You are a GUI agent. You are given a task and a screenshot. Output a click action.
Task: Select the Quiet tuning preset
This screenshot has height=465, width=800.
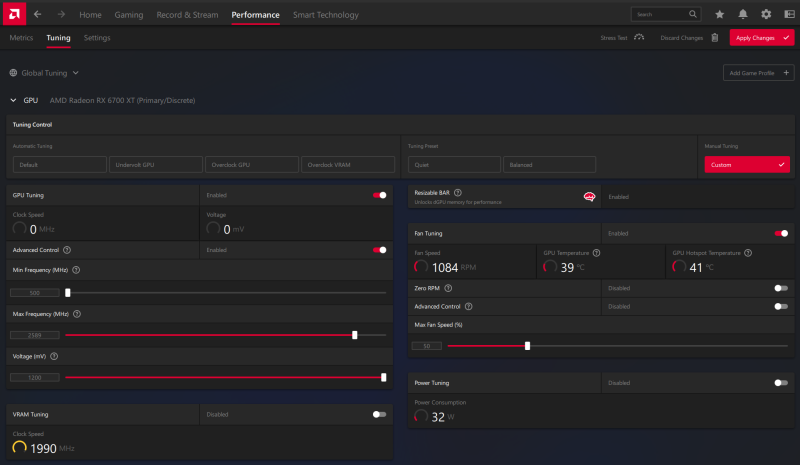(454, 165)
